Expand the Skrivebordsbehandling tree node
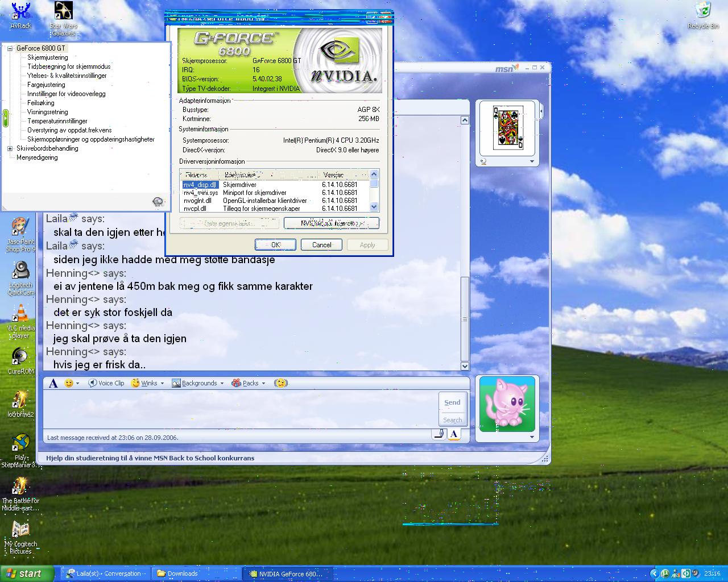This screenshot has height=582, width=728. 10,148
